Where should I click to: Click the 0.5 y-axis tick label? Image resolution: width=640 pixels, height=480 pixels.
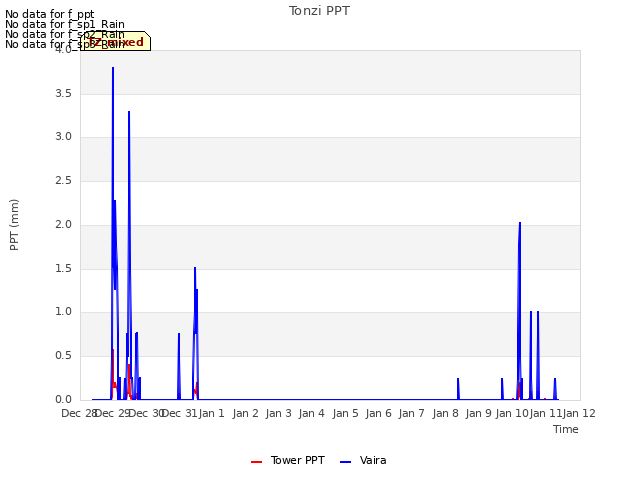tap(63, 356)
